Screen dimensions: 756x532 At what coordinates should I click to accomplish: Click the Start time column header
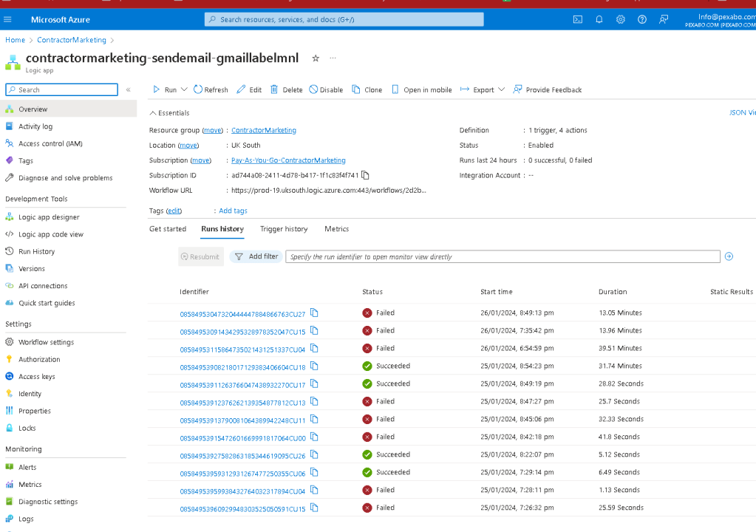pos(496,292)
